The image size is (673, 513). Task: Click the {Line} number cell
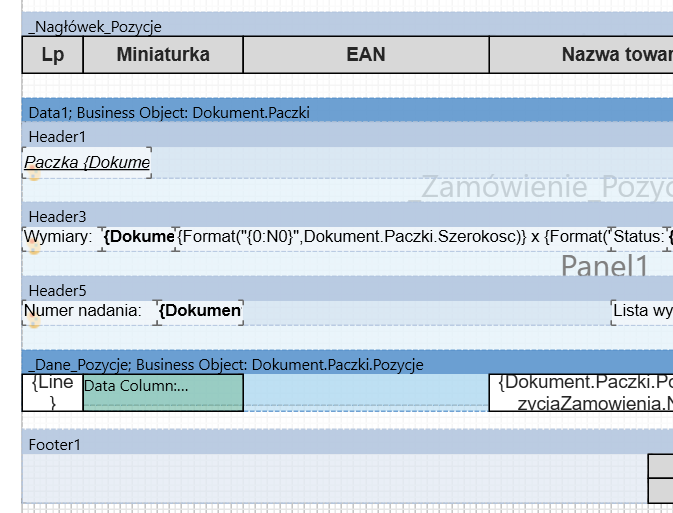click(x=52, y=392)
